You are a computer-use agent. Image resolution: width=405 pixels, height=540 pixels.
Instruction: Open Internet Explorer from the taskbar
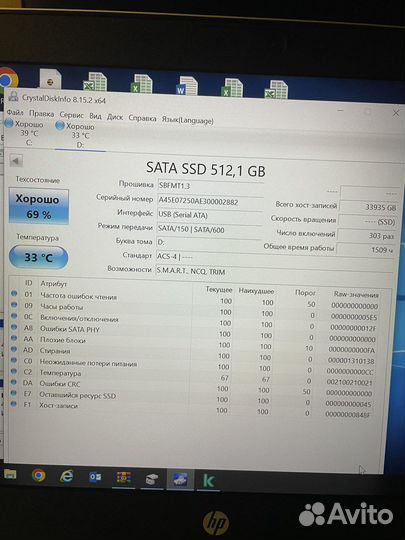coord(66,476)
